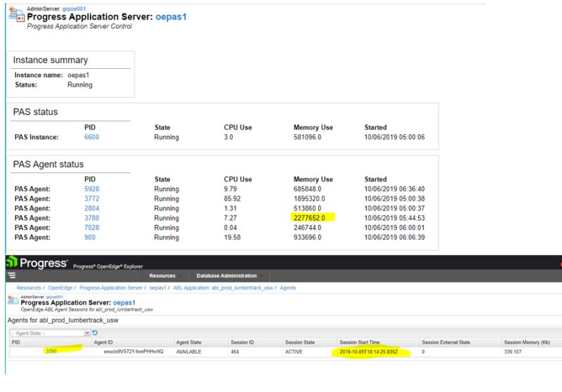Image resolution: width=562 pixels, height=392 pixels.
Task: Open the oepas1 link in the top heading
Action: coord(171,17)
